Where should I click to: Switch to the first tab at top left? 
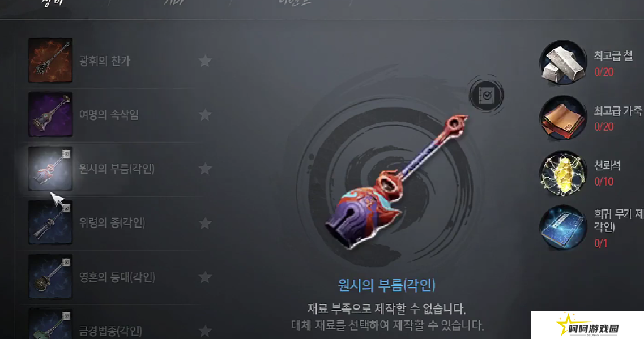point(53,3)
